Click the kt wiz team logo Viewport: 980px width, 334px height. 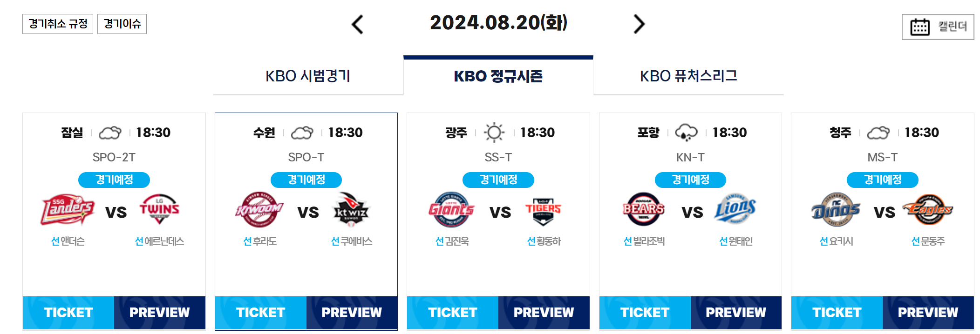tap(351, 209)
